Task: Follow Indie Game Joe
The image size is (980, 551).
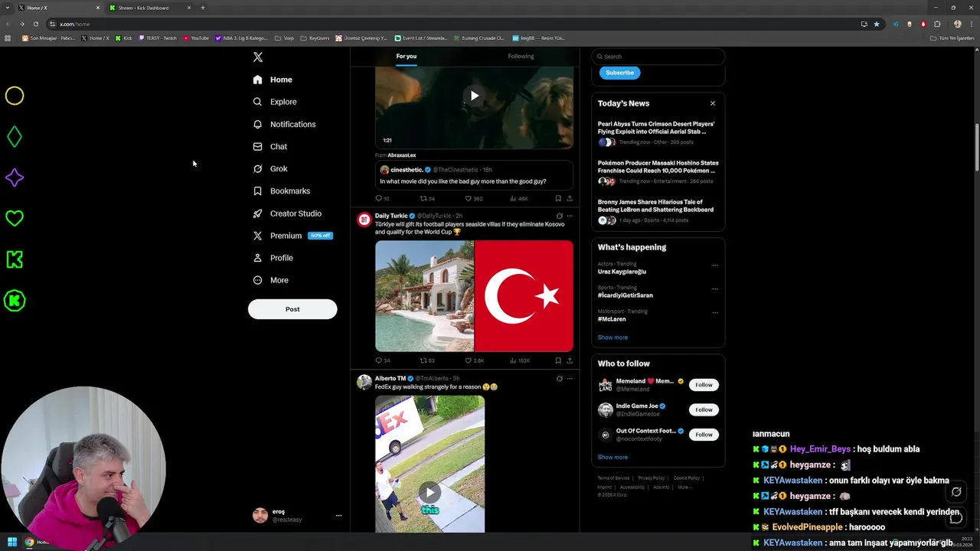Action: click(x=704, y=409)
